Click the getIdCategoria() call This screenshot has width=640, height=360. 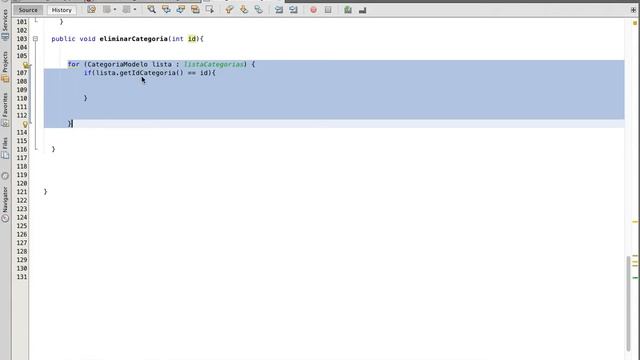151,73
